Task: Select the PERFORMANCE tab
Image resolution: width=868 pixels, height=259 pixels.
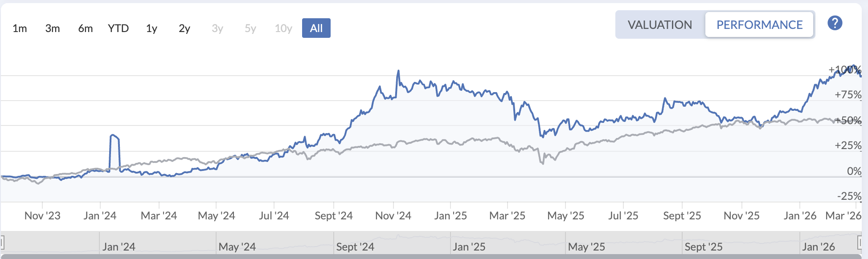Action: pos(759,24)
